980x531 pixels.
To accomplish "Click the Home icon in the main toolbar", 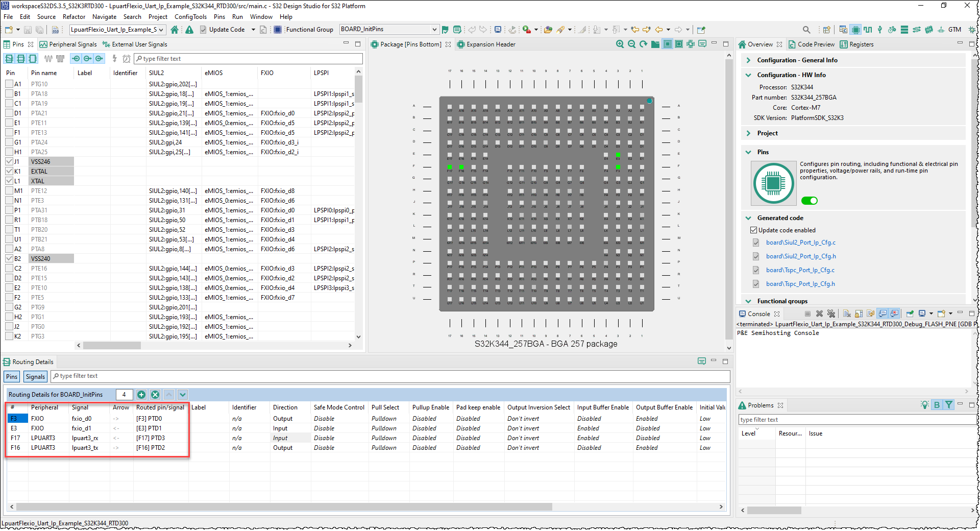I will 175,29.
